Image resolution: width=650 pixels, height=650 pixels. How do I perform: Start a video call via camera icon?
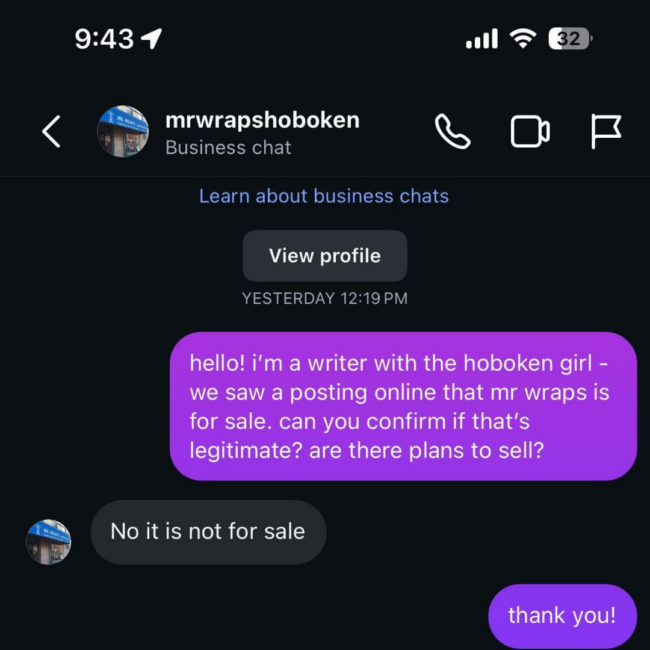pos(530,131)
